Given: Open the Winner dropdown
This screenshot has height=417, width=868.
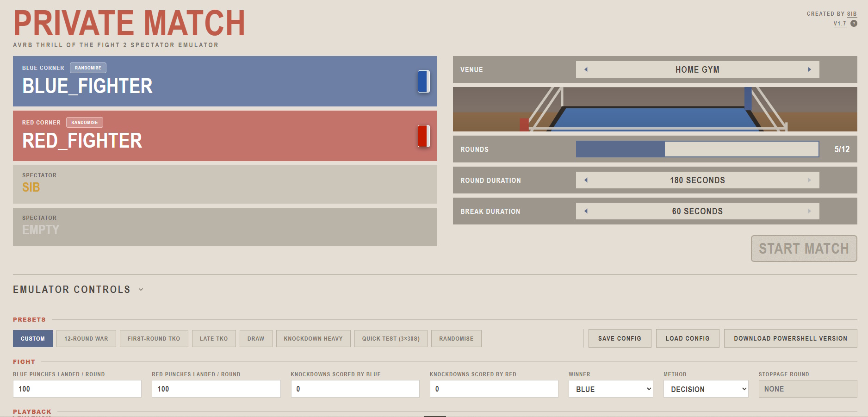Looking at the screenshot, I should pos(611,389).
